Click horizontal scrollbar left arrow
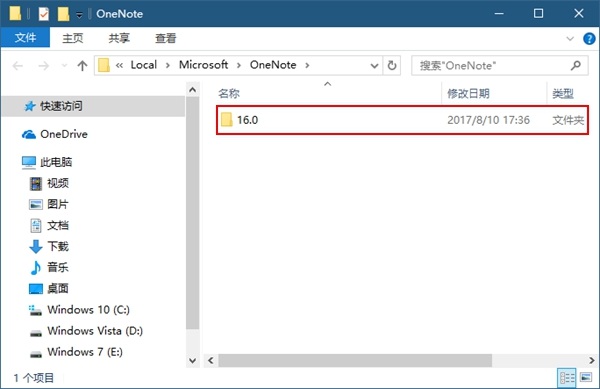The image size is (600, 389). 210,360
